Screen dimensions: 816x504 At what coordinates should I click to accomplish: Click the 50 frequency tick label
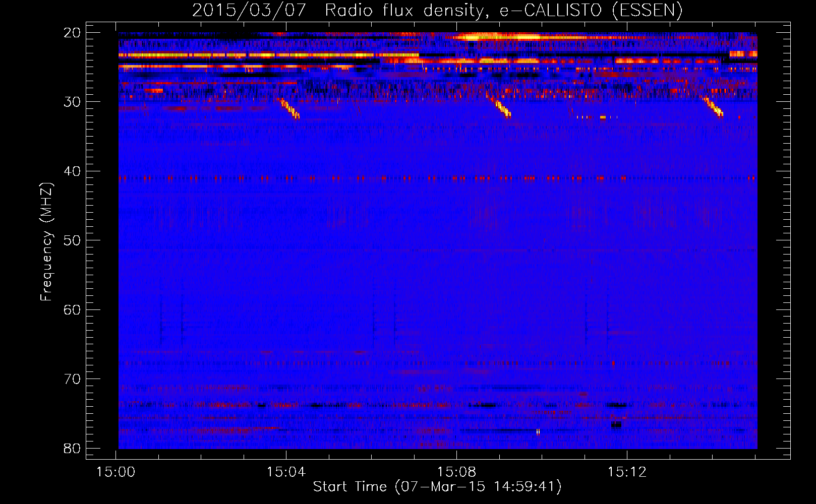73,240
